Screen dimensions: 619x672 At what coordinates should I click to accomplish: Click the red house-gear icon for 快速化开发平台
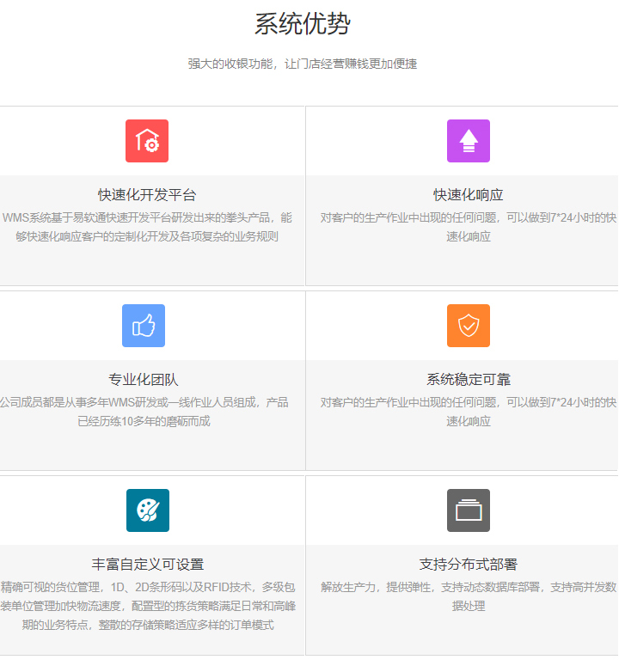click(x=147, y=141)
